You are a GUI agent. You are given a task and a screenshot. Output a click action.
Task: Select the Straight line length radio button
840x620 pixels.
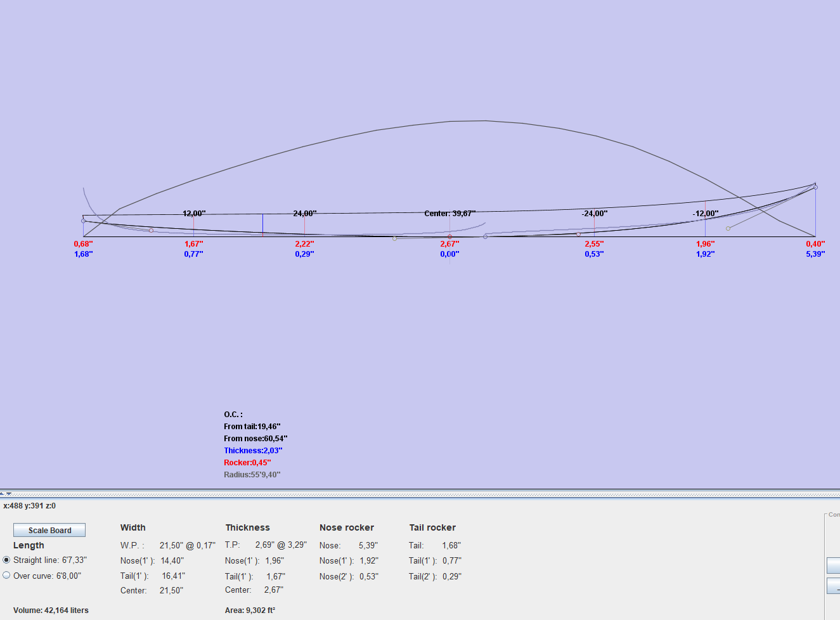pyautogui.click(x=7, y=560)
